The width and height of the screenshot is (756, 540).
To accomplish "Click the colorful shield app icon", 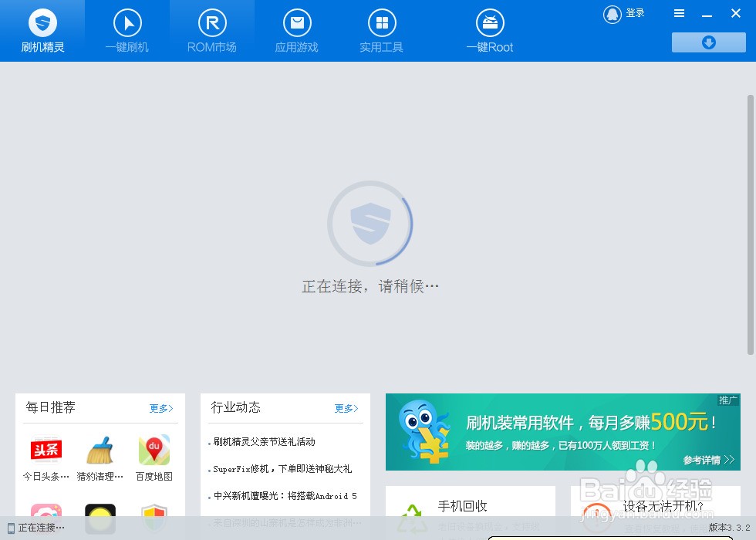I will (154, 517).
